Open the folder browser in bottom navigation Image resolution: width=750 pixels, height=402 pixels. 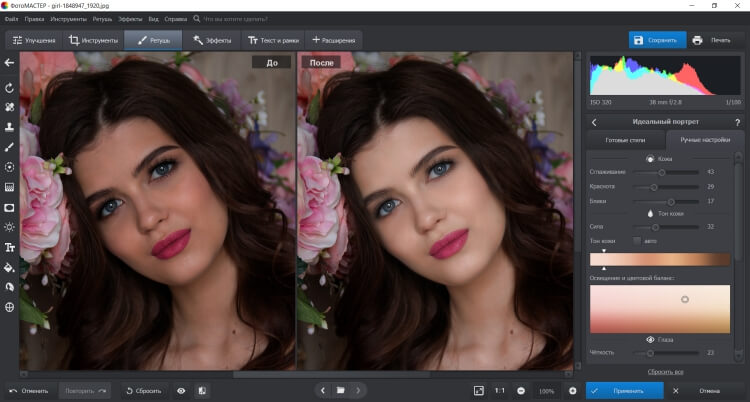click(341, 391)
